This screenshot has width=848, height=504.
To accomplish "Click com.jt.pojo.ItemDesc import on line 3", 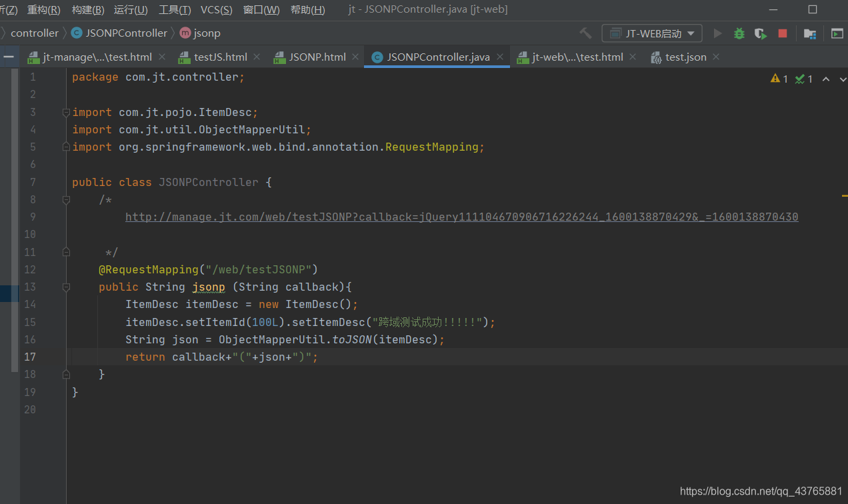I will point(188,112).
